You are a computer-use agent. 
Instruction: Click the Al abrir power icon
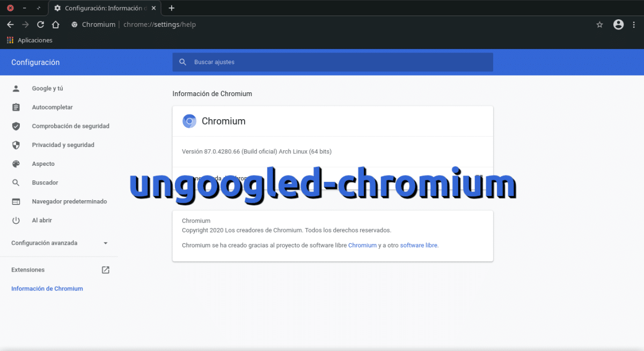16,220
